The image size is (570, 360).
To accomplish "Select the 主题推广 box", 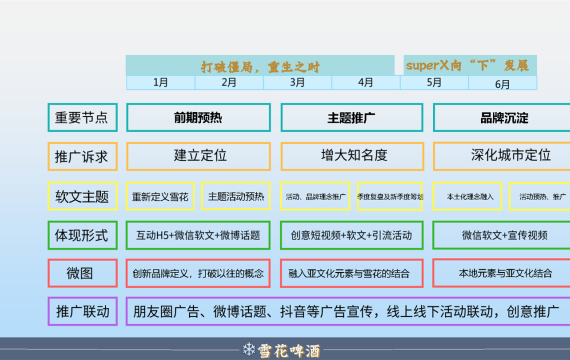I will tap(352, 117).
